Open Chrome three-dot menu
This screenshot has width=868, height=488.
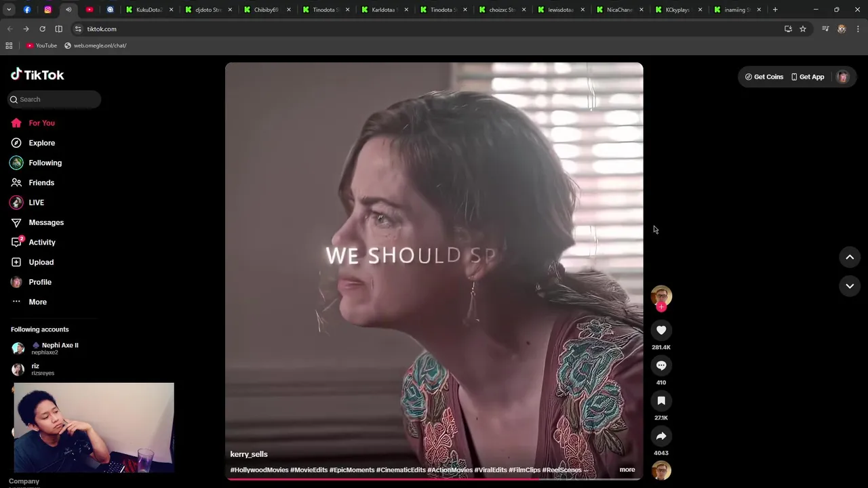click(859, 29)
